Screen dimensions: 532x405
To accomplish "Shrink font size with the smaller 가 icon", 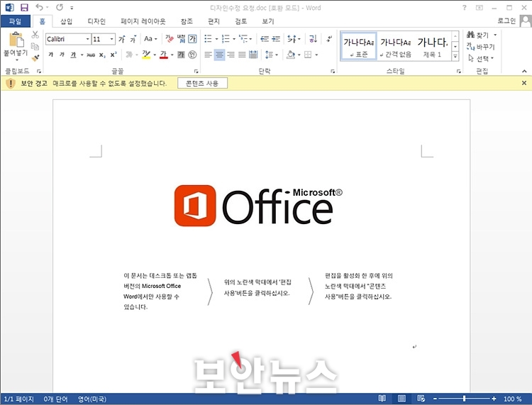I will tap(133, 39).
